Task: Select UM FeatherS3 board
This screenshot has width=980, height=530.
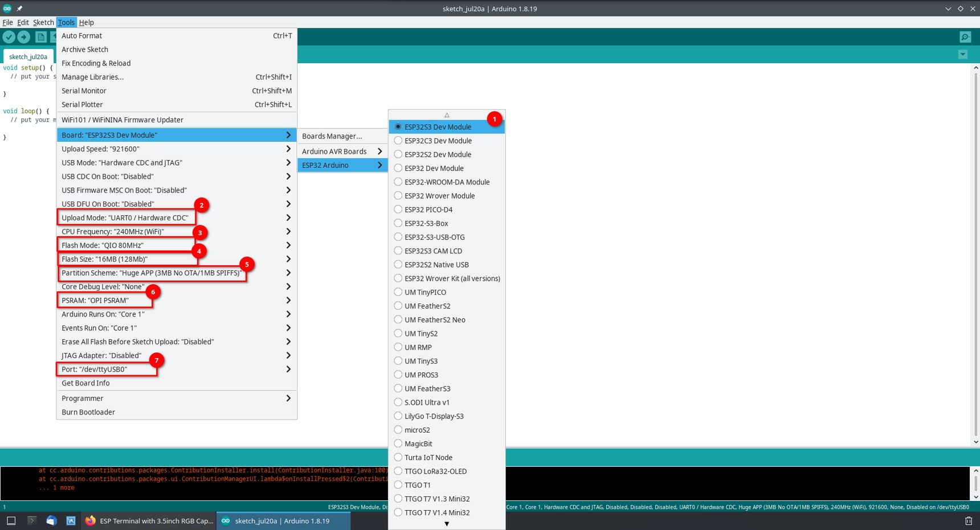Action: point(447,389)
